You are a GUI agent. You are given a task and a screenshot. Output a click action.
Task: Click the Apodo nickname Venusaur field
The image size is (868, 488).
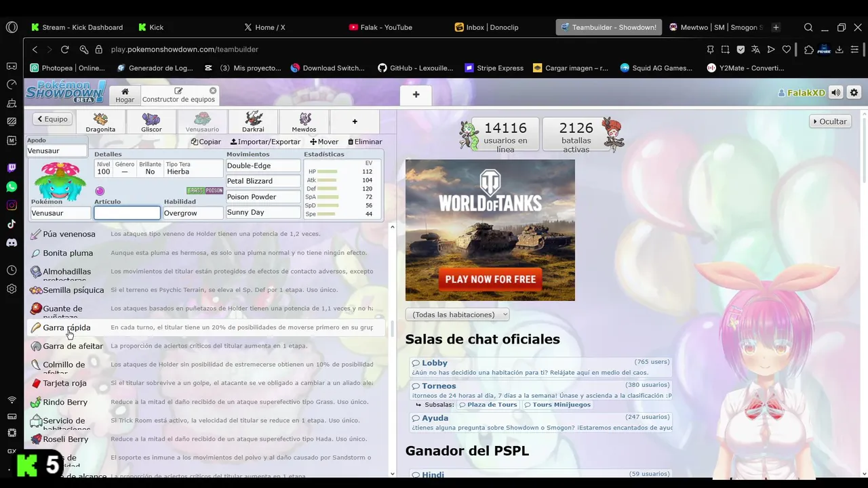coord(57,150)
